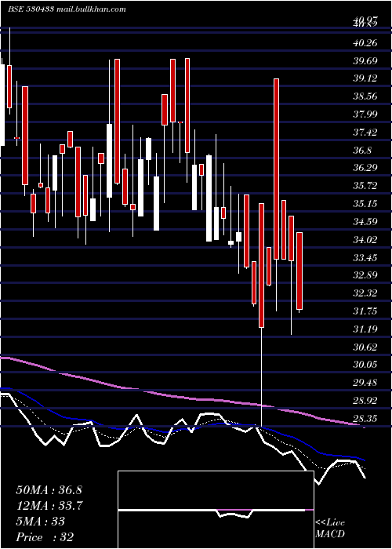The image size is (392, 549).
Task: Click the 29.48 price axis label
Action: click(x=365, y=383)
